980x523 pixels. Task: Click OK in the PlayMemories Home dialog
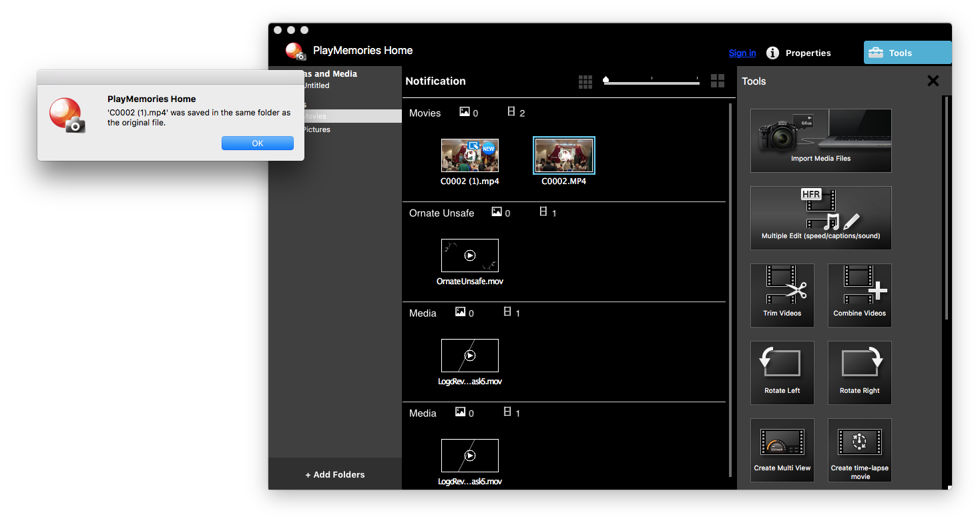click(x=258, y=143)
